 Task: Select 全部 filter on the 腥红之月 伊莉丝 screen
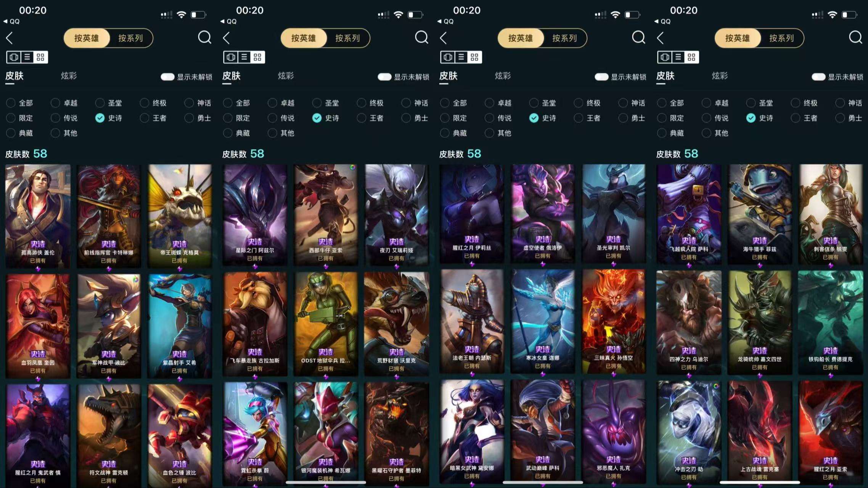pos(453,103)
